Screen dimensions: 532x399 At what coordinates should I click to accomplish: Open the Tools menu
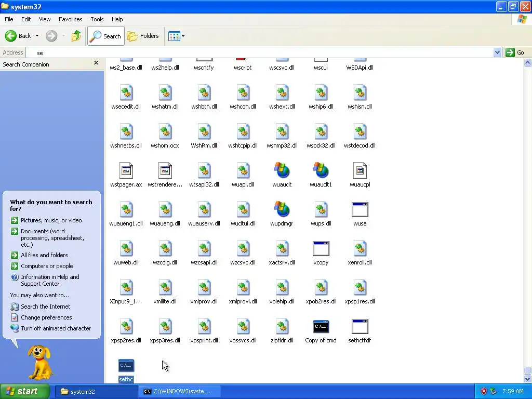[x=97, y=19]
